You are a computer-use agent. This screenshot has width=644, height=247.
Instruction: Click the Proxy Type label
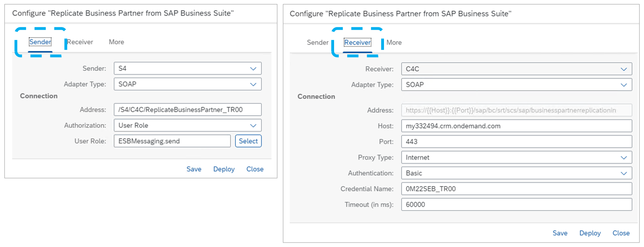click(376, 158)
